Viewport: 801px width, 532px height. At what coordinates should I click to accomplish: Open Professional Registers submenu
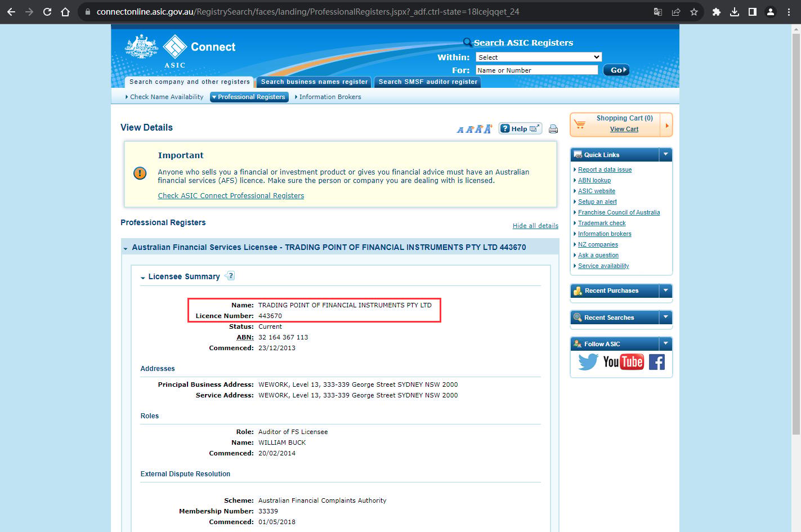[249, 97]
